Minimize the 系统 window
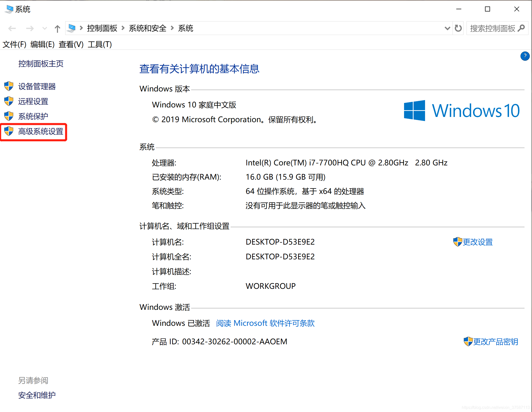The width and height of the screenshot is (532, 412). [x=459, y=9]
